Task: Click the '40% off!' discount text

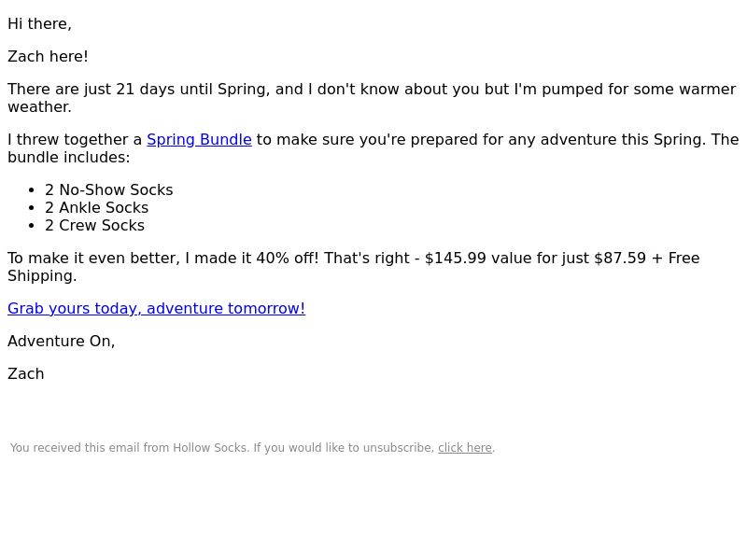Action: [288, 259]
